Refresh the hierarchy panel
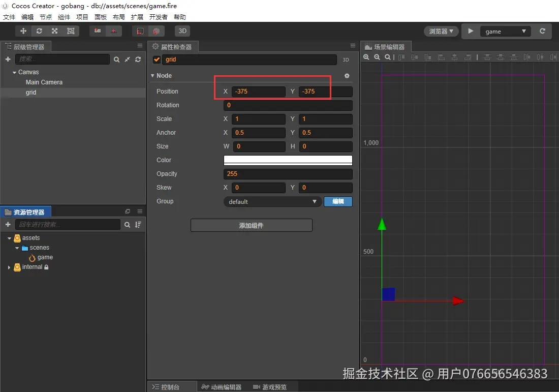Viewport: 559px width, 392px height. click(138, 59)
